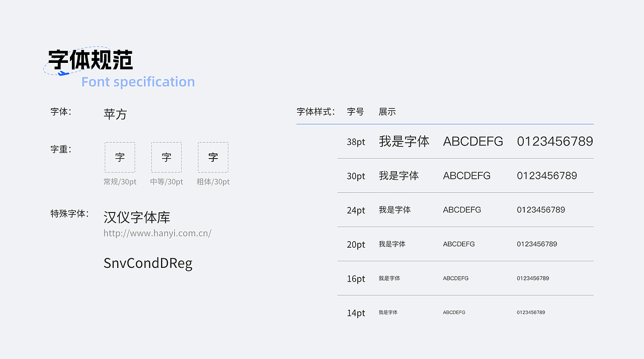
Task: Click the blue airplane icon under the title
Action: [63, 74]
